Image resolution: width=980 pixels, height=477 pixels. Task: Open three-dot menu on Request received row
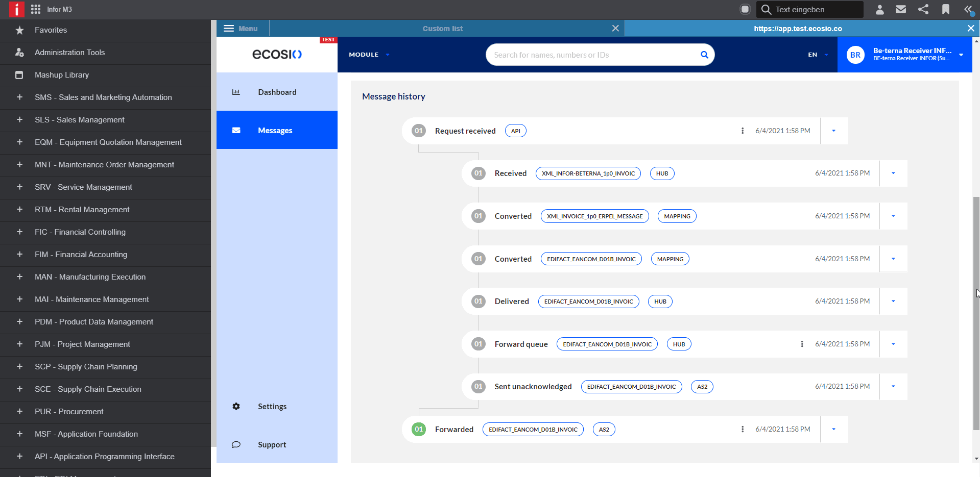click(743, 131)
